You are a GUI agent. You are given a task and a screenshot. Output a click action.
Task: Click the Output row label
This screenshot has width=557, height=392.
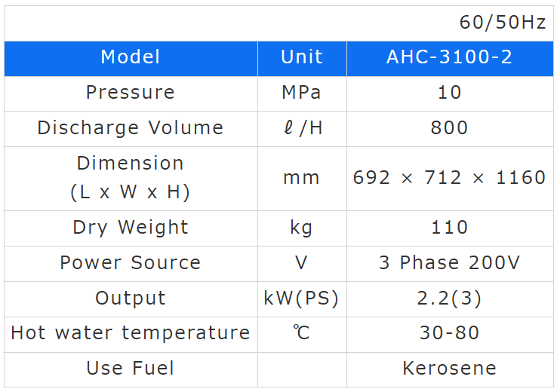131,299
